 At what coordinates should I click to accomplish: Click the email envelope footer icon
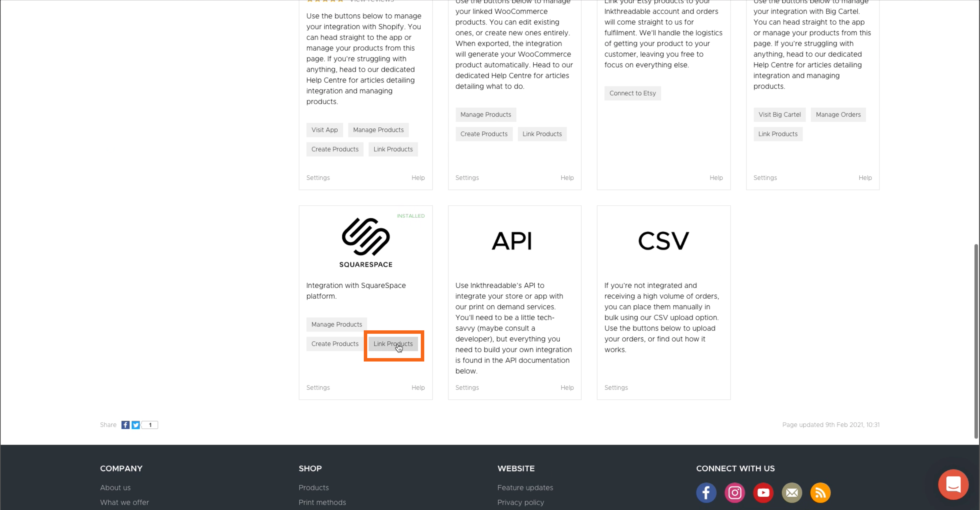pyautogui.click(x=792, y=492)
